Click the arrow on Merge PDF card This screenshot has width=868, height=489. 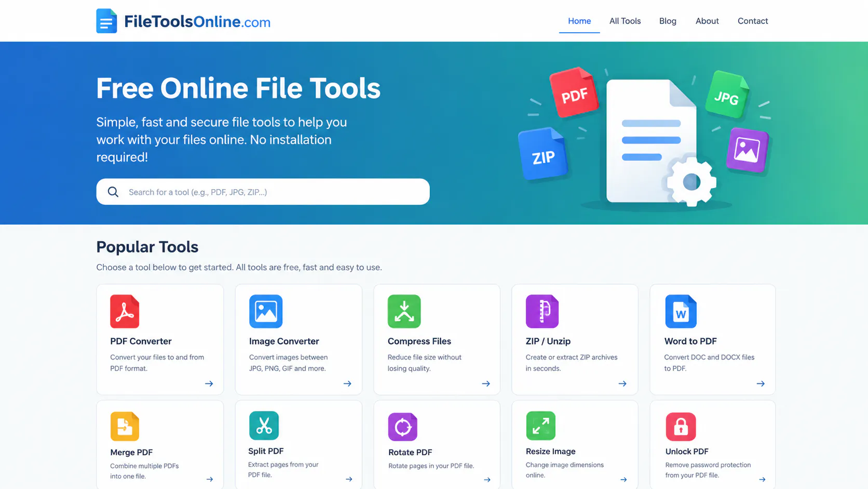pyautogui.click(x=210, y=479)
